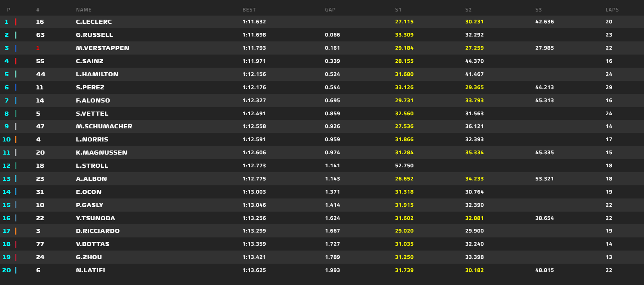Click driver name L.HAMILTON
Screen dimensions: 644x285
coord(97,74)
